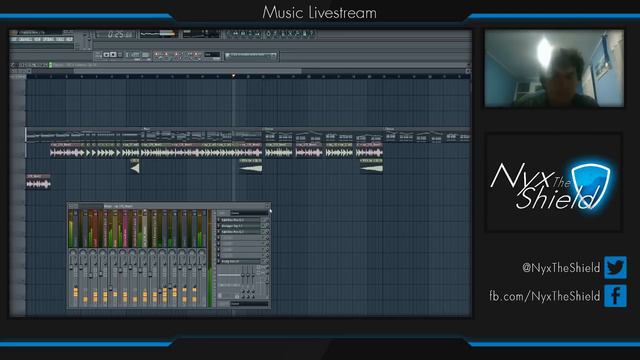Click the Facebook logo icon
The height and width of the screenshot is (360, 640).
616,296
